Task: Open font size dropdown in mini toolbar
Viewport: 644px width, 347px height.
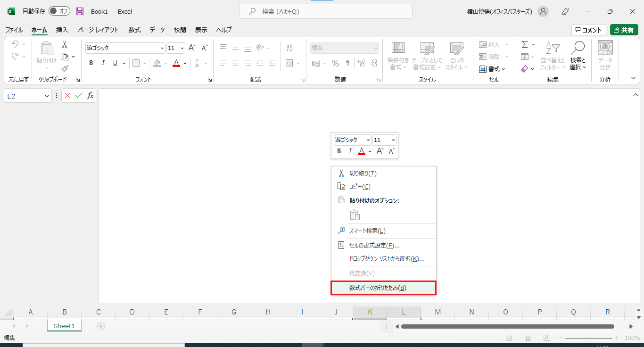Action: click(393, 140)
